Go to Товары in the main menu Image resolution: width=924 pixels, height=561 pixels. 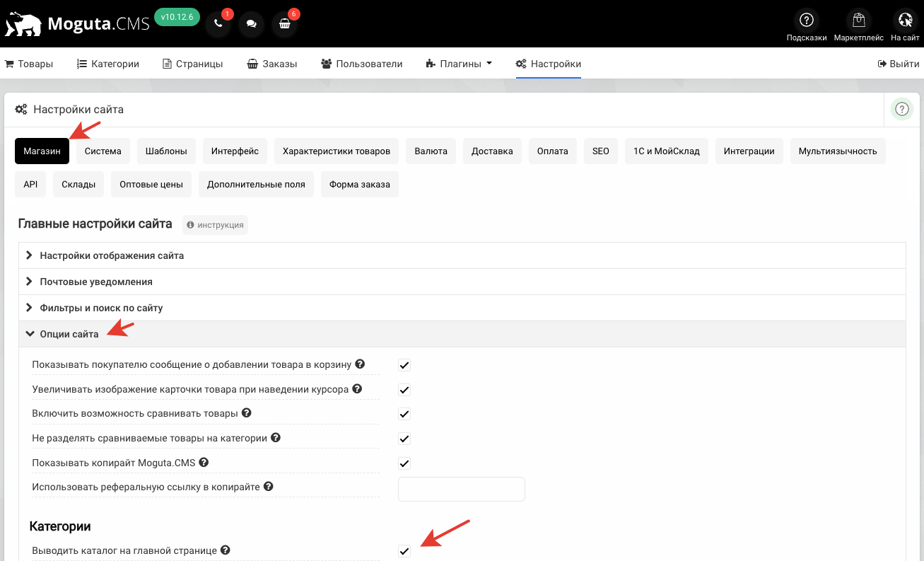coord(29,64)
